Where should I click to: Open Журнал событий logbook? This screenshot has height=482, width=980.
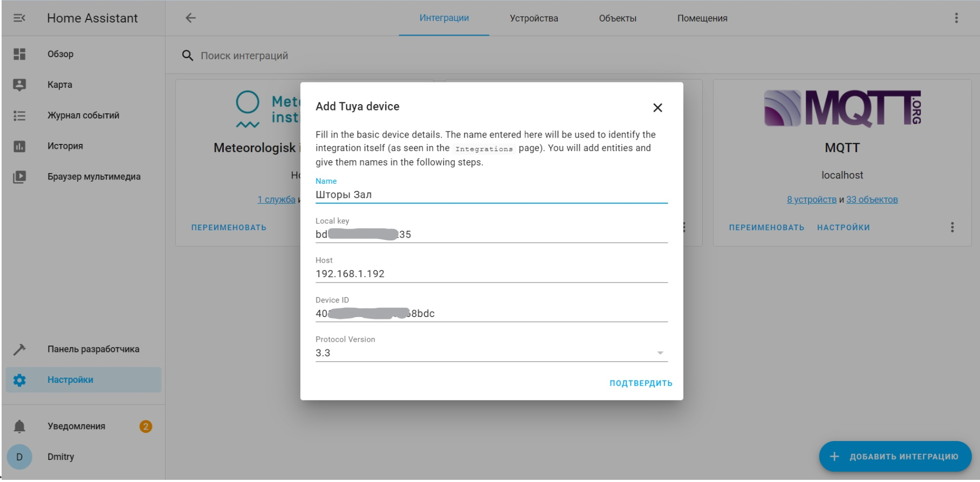click(84, 115)
